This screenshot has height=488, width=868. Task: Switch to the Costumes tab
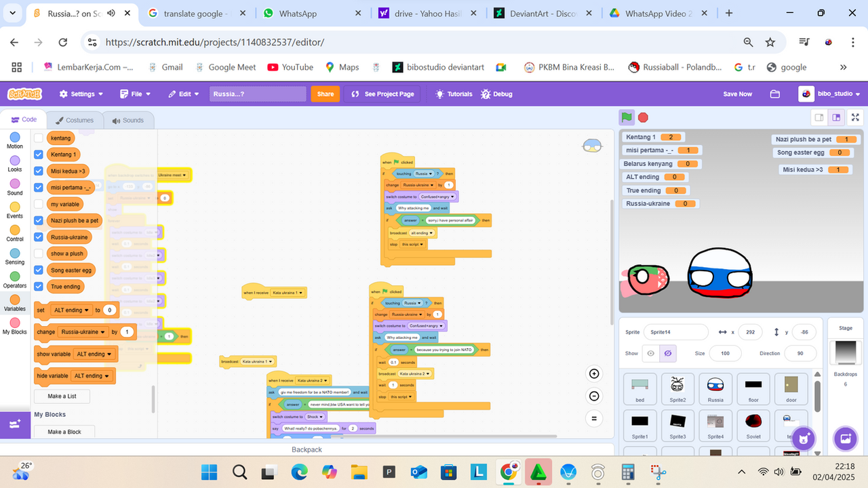(75, 120)
